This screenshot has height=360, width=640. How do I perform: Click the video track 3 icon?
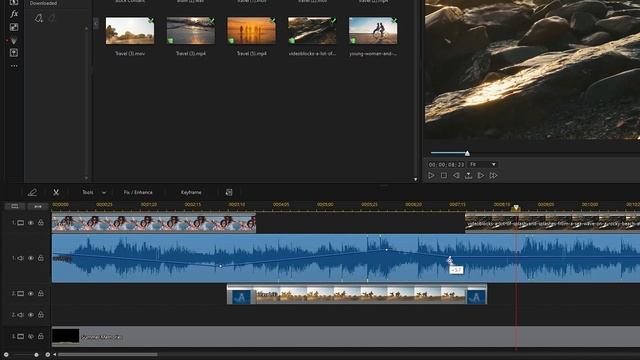20,337
